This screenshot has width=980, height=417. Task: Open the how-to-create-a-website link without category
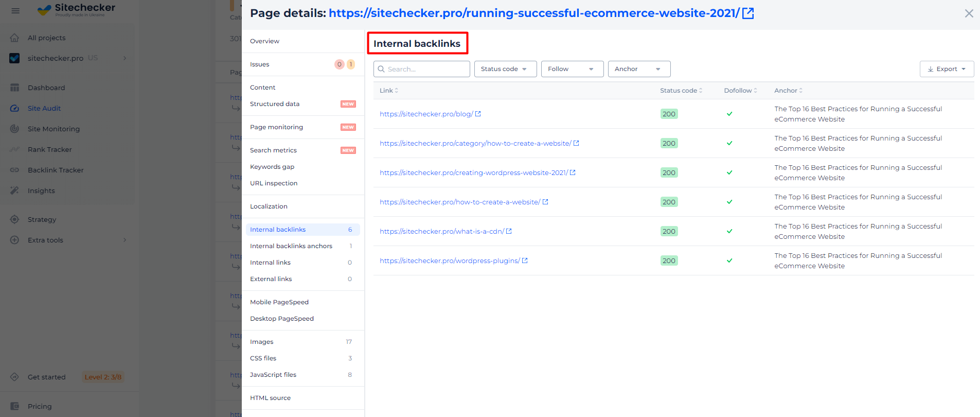(460, 202)
